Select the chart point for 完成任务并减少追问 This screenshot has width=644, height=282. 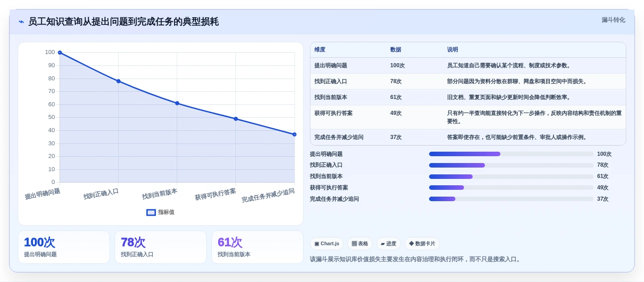(294, 134)
